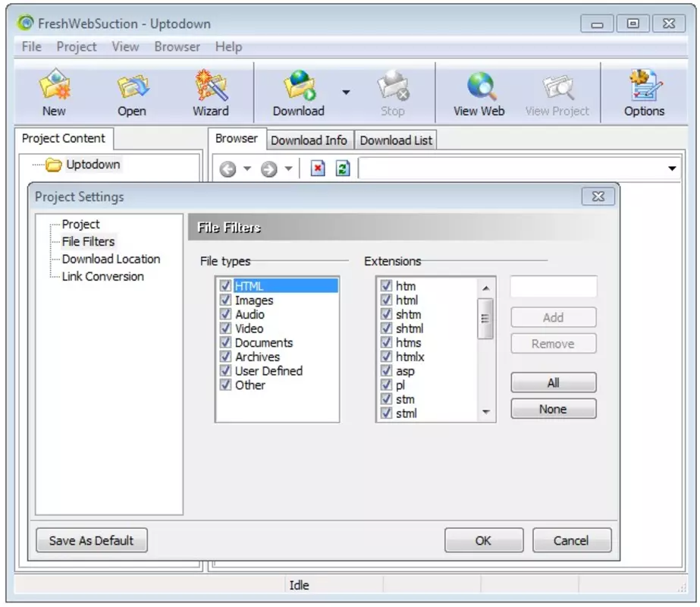This screenshot has height=607, width=700.
Task: Click the extensions list scroll-down arrow
Action: (485, 412)
